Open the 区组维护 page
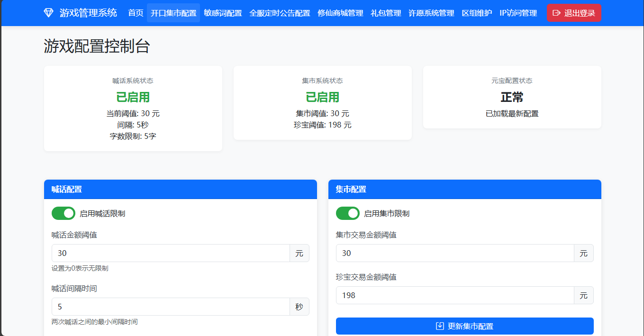Image resolution: width=644 pixels, height=336 pixels. point(476,13)
